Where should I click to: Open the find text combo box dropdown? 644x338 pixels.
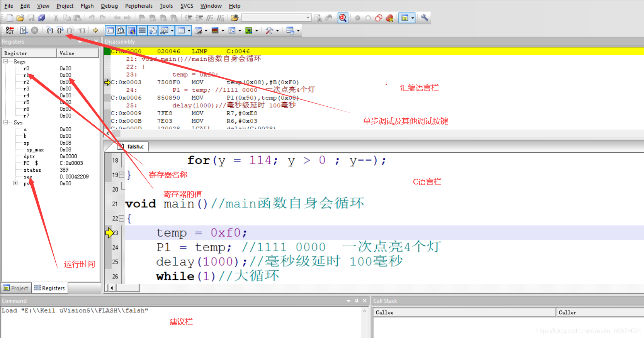coord(308,18)
